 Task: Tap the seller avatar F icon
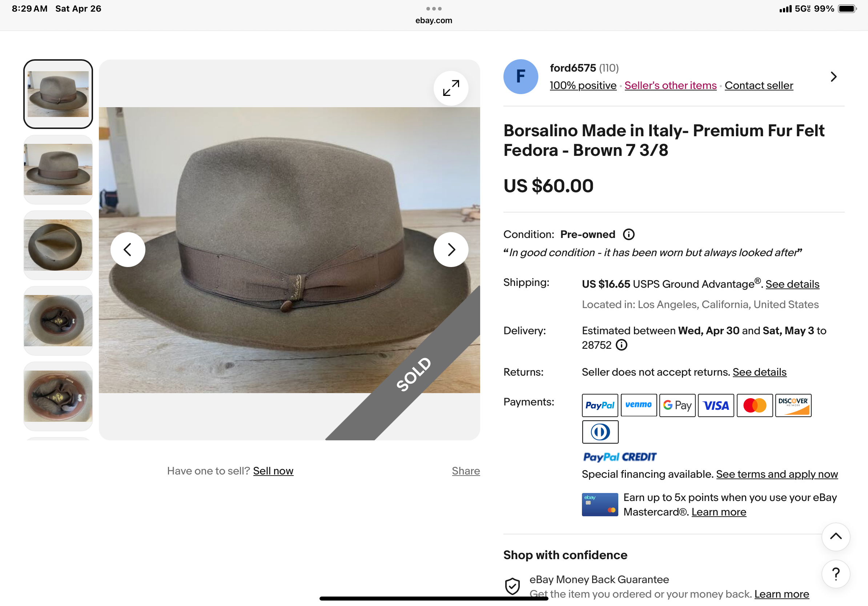click(x=521, y=77)
